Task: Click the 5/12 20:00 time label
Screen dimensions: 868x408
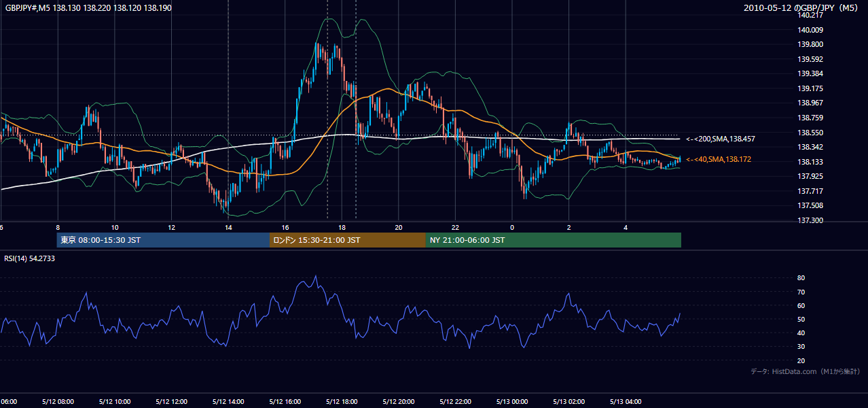Action: (x=399, y=402)
